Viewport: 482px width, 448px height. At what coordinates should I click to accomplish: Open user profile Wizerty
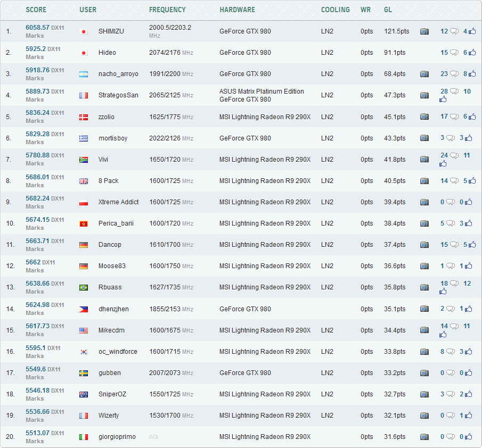tap(109, 416)
